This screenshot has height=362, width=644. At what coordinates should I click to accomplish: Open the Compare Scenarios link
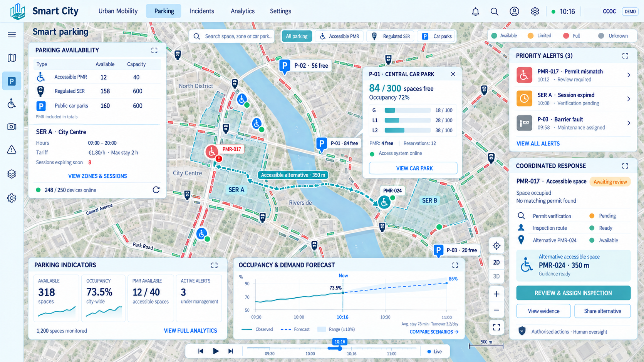(434, 332)
